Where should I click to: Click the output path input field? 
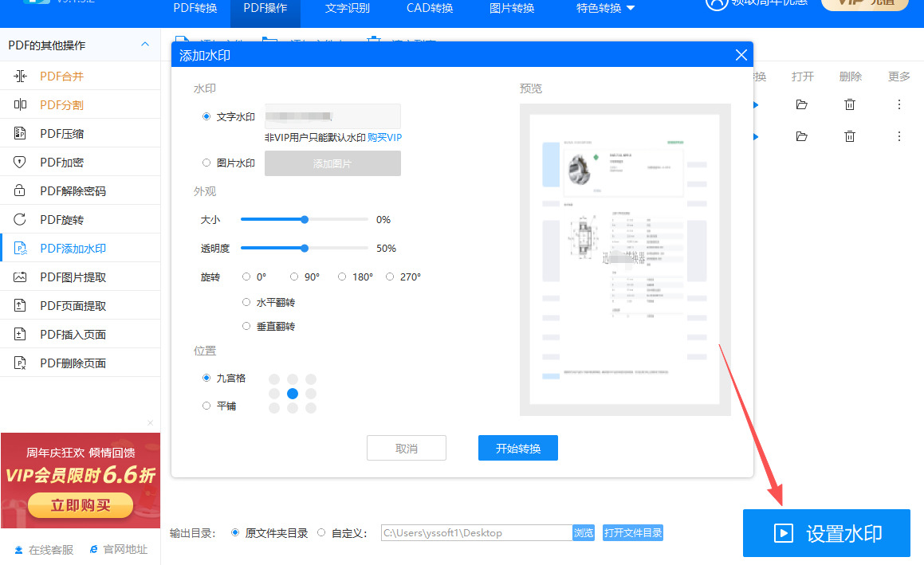tap(477, 532)
